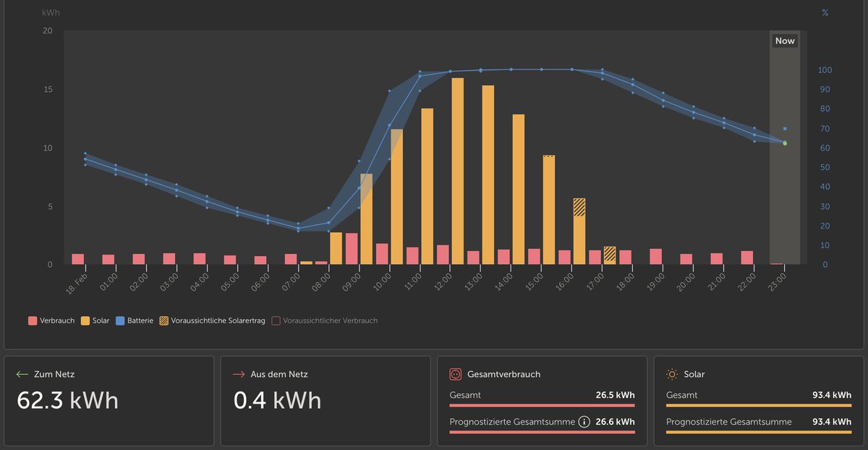Viewport: 868px width, 450px height.
Task: Click the power socket icon beside Gesamtverbrauch
Action: pyautogui.click(x=455, y=374)
